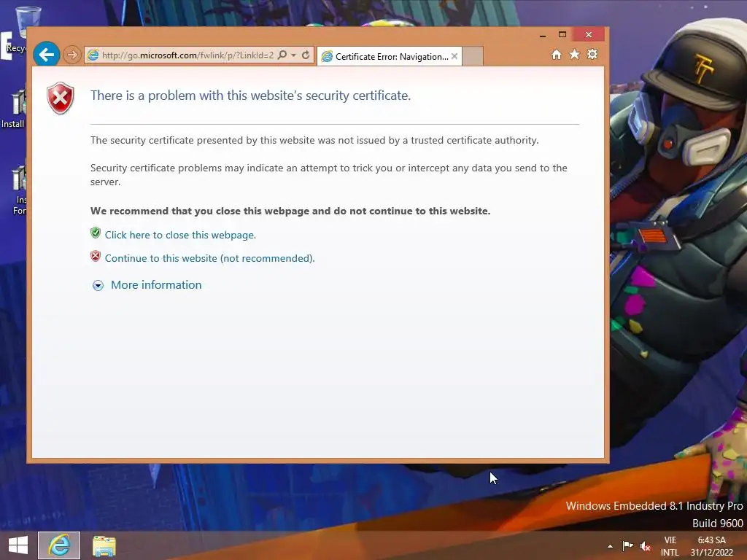
Task: Open clock showing 6:43 SA
Action: pos(712,546)
